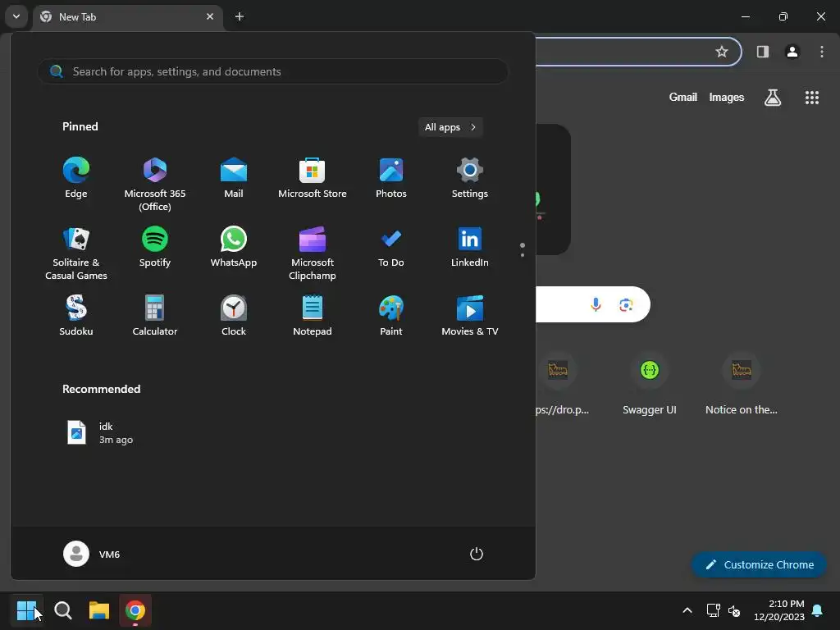Open network status tray icon
840x630 pixels.
[x=713, y=610]
